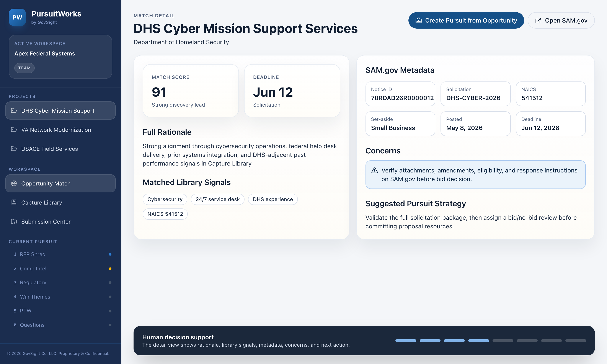Click the Suggested Pursuit Strategy heading
Viewport: 607px width, 364px height.
[415, 204]
